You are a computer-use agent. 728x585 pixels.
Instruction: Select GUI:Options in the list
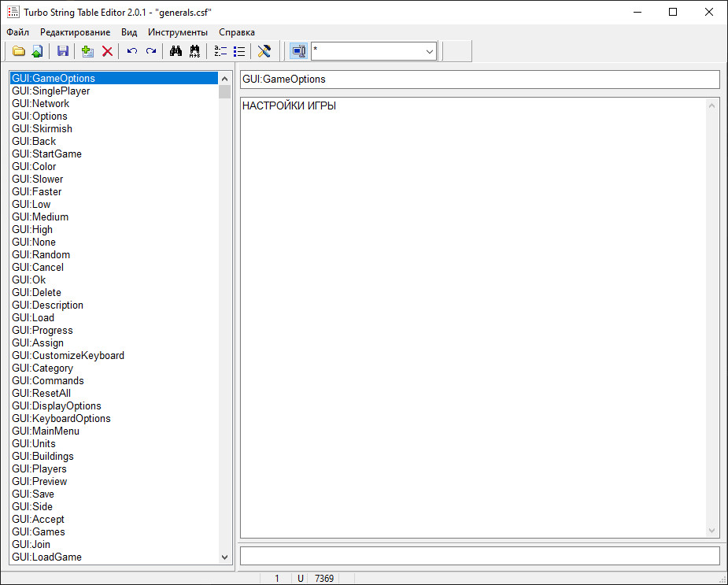pyautogui.click(x=114, y=116)
